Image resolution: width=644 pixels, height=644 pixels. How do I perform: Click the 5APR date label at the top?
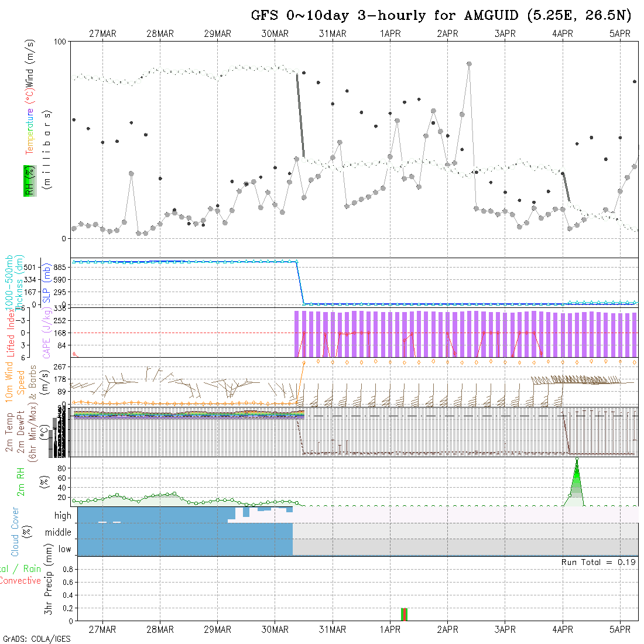pos(619,34)
